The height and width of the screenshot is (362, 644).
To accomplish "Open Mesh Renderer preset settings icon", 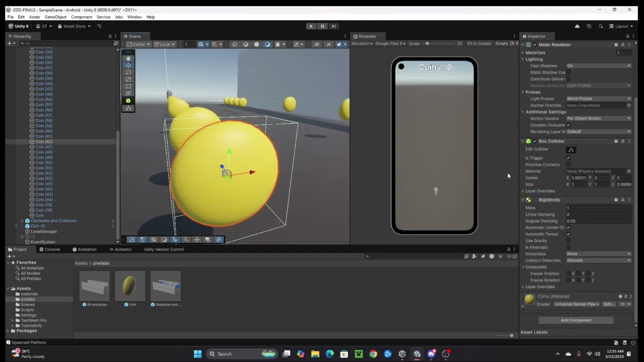I will [x=622, y=45].
